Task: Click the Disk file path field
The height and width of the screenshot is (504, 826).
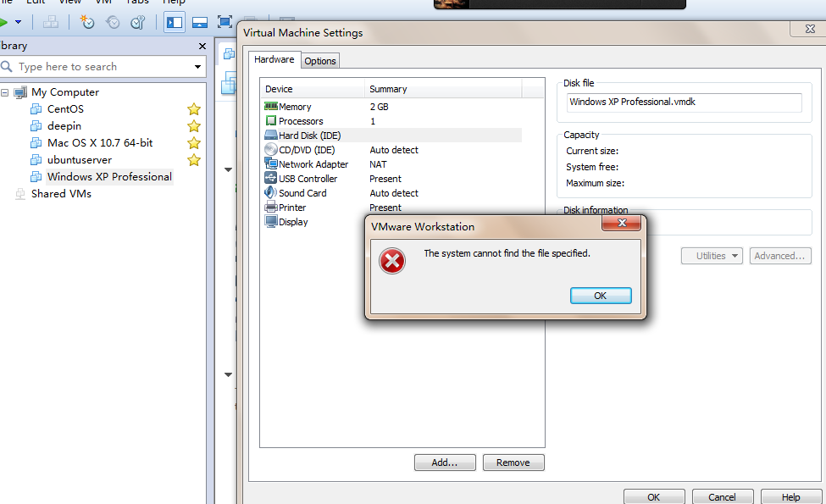Action: pyautogui.click(x=685, y=102)
